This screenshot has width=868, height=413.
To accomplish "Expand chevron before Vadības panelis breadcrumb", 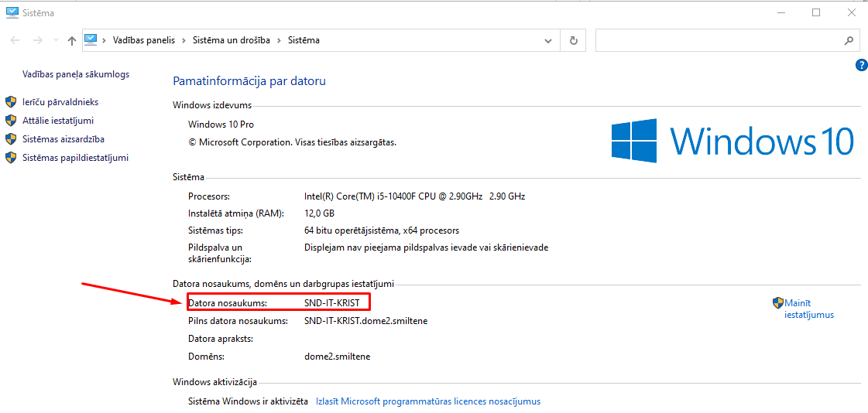I will coord(104,40).
